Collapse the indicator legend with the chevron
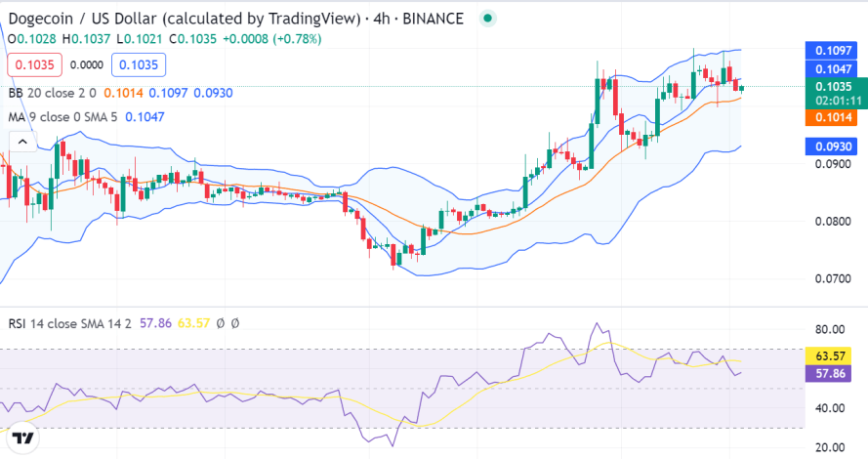The height and width of the screenshot is (459, 868). [x=22, y=142]
